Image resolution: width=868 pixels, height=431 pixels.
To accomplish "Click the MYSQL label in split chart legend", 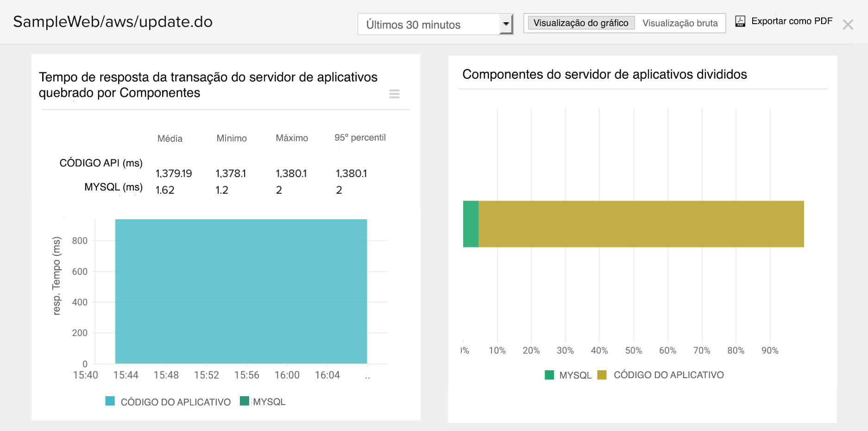I will pyautogui.click(x=575, y=375).
